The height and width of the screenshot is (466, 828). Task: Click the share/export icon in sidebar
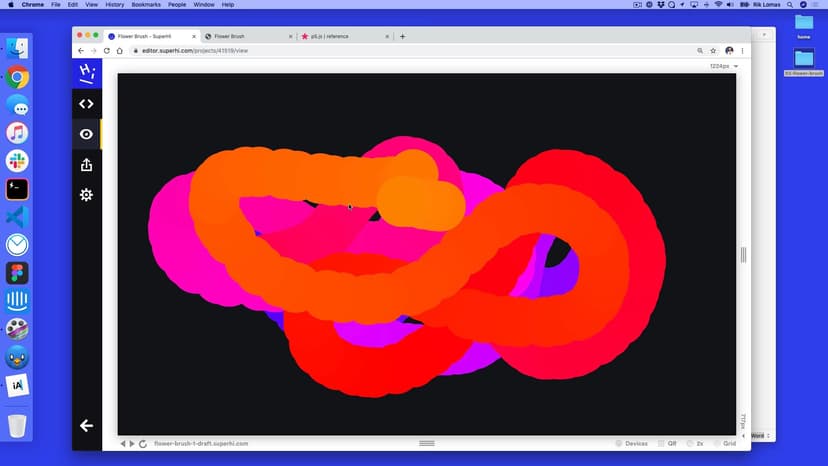86,165
